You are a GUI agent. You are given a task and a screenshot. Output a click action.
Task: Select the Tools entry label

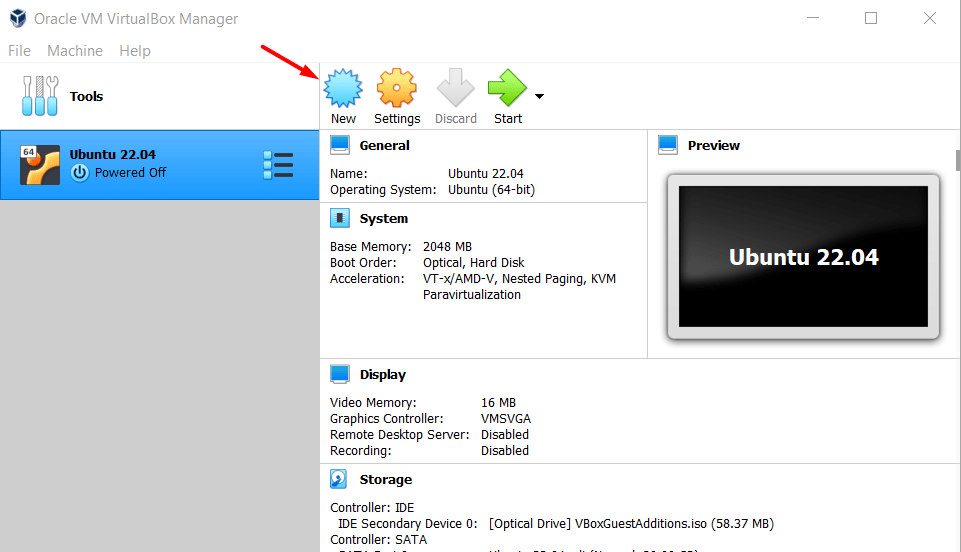tap(86, 96)
